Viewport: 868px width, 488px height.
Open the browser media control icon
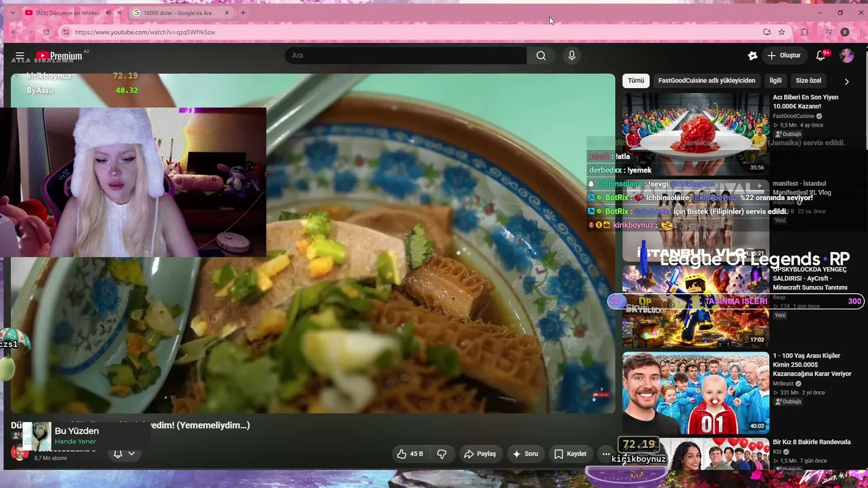point(828,32)
